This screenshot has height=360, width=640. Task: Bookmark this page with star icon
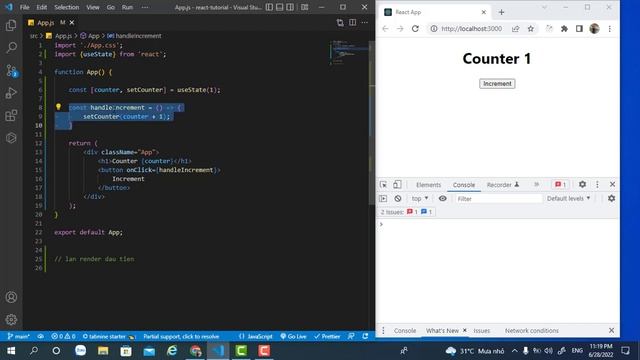click(x=531, y=29)
